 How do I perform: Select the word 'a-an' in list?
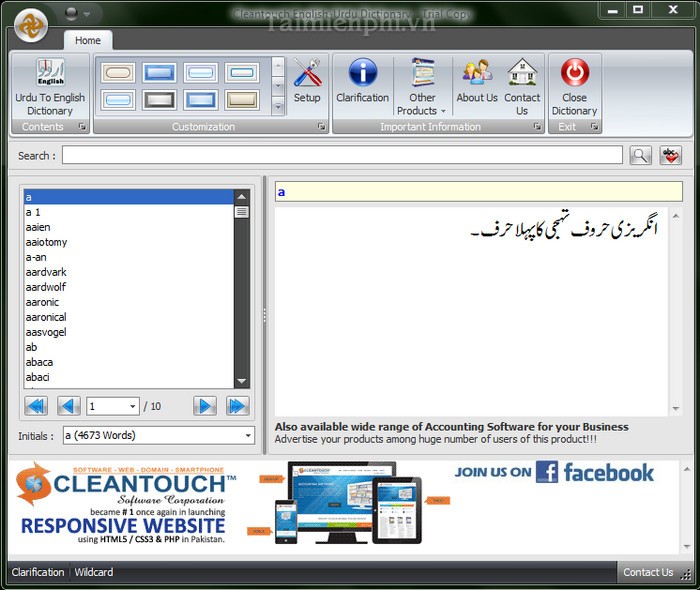coord(129,257)
